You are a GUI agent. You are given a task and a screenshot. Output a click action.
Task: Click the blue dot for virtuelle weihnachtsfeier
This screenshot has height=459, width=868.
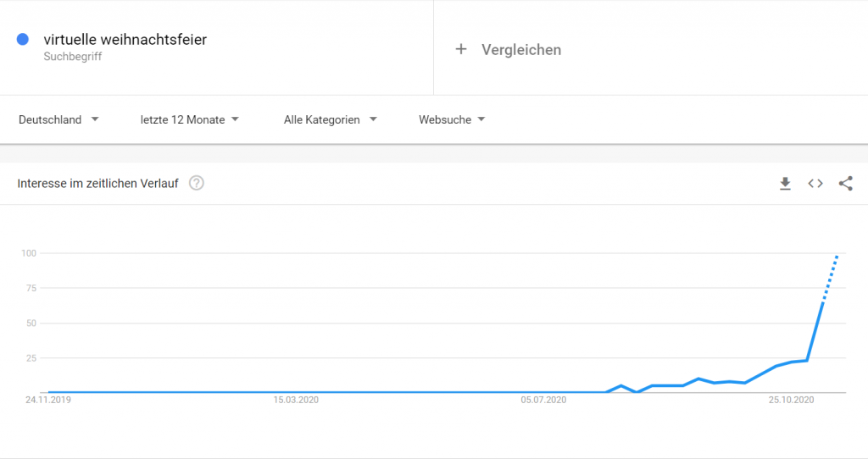point(23,39)
